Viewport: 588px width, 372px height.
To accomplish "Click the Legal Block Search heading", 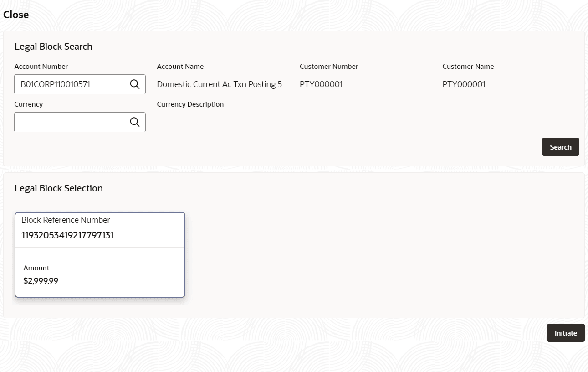I will point(53,46).
